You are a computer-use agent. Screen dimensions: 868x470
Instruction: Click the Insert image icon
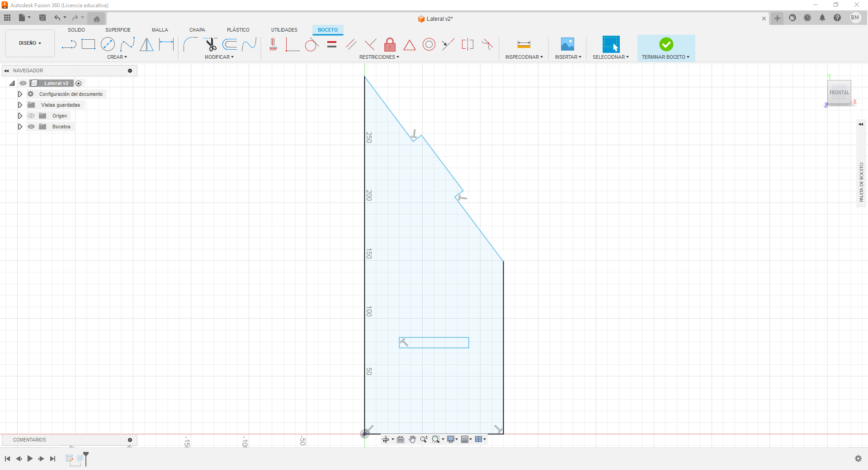pos(567,44)
